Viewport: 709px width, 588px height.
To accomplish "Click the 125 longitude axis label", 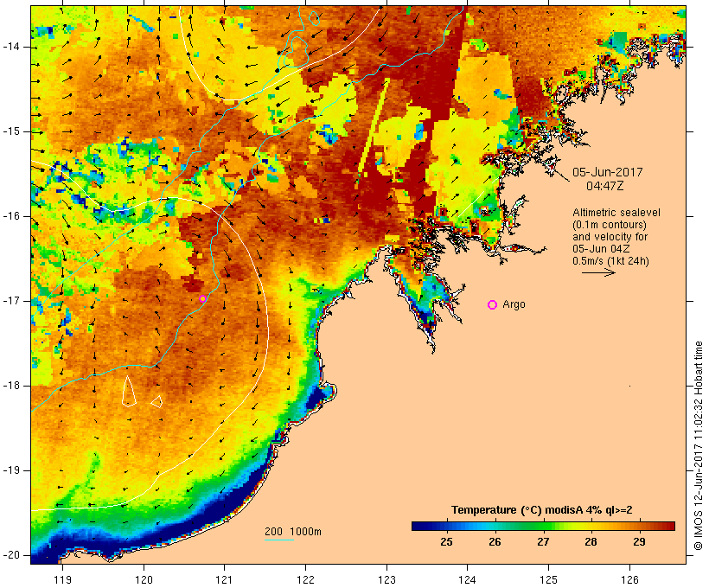I will pos(549,579).
